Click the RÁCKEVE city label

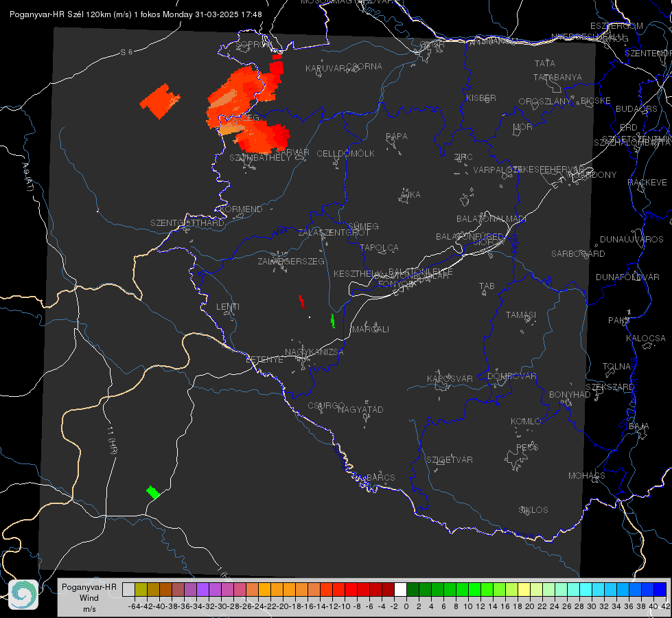click(647, 183)
